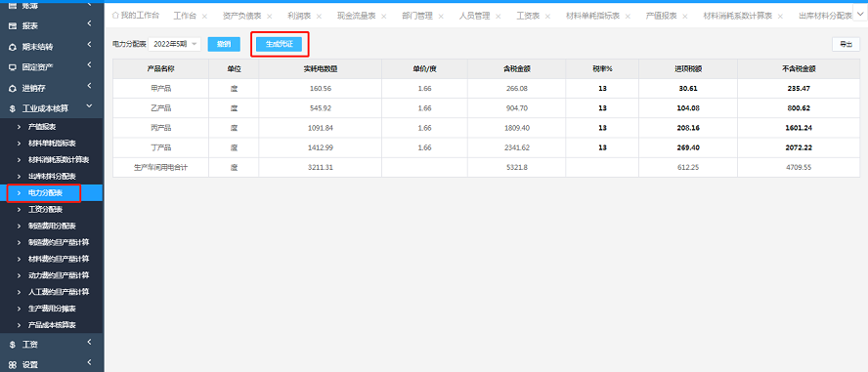Open 生产费用分摊表 in the sidebar

[52, 308]
